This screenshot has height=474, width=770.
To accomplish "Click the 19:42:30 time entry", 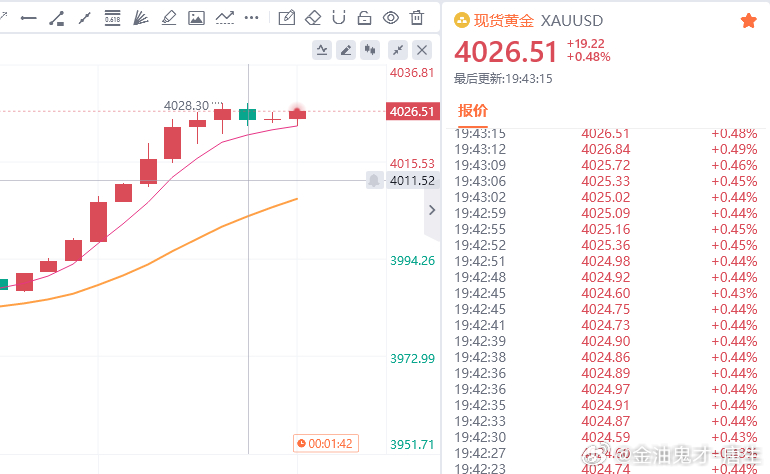I will [x=480, y=437].
